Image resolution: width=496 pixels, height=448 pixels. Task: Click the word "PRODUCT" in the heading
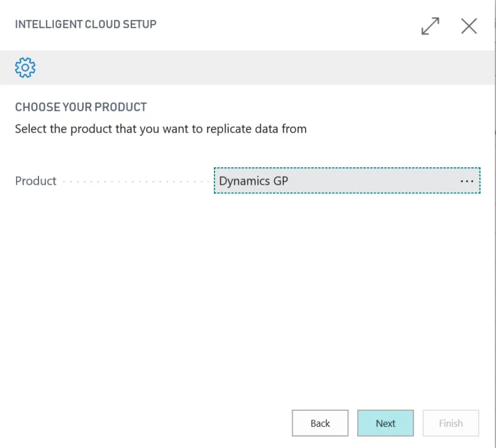point(120,107)
